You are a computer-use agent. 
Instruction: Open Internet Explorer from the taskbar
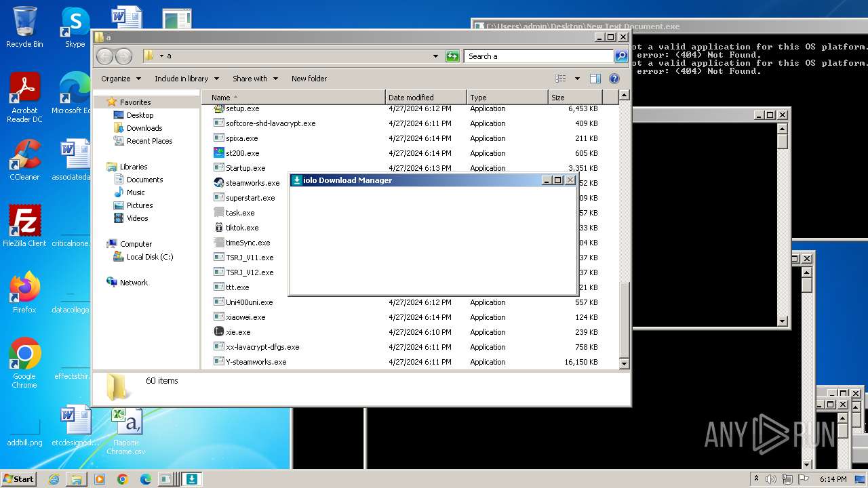[x=54, y=479]
